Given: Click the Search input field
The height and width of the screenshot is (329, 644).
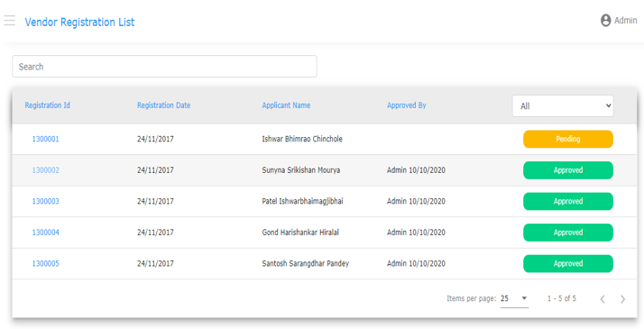Looking at the screenshot, I should tap(164, 67).
